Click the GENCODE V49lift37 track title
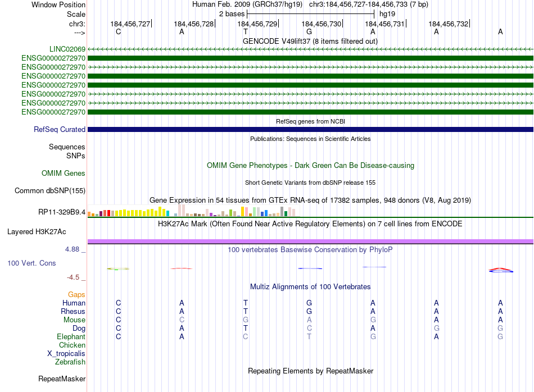Image resolution: width=534 pixels, height=392 pixels. (x=310, y=41)
